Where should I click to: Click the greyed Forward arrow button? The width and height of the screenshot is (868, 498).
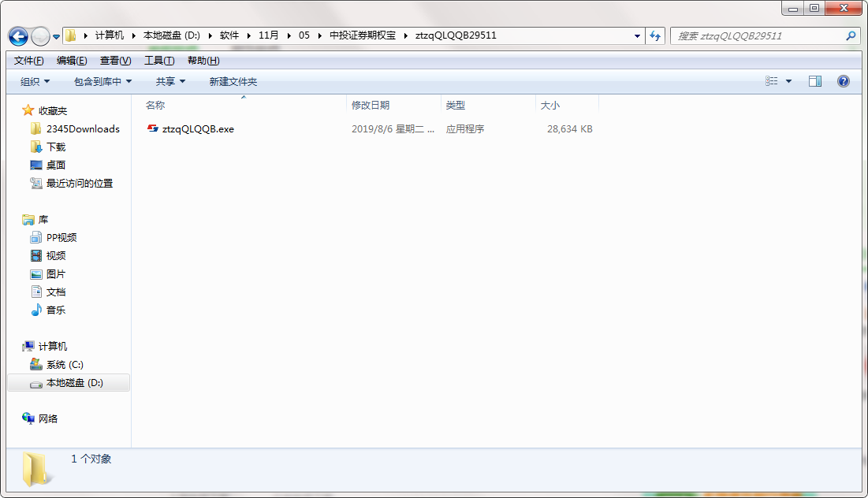pyautogui.click(x=40, y=36)
